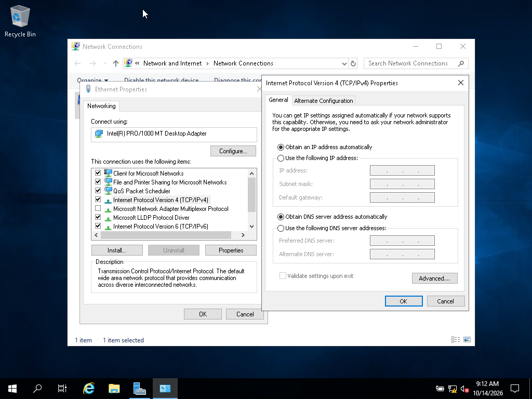This screenshot has width=532, height=399.
Task: Uncheck Internet Protocol Version 6 checkbox
Action: 98,226
